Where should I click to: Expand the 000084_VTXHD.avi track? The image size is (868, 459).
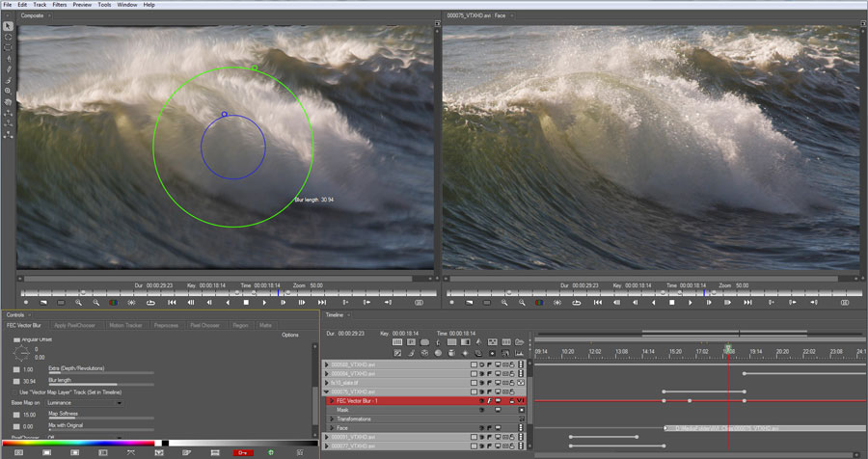pyautogui.click(x=327, y=374)
